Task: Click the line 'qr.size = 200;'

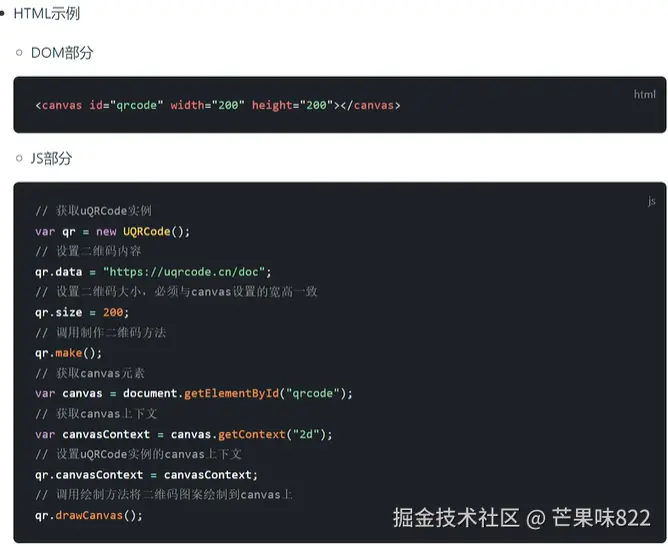Action: click(x=82, y=312)
